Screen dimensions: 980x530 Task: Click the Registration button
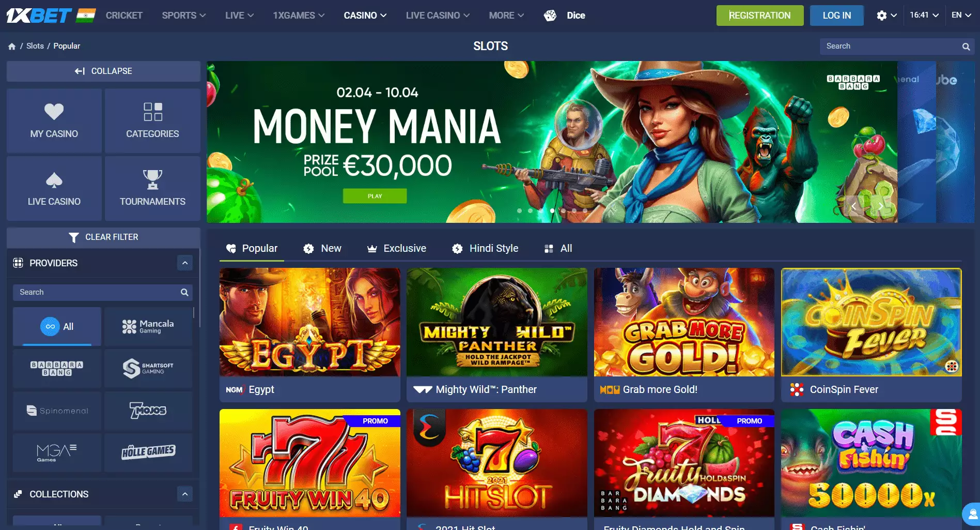click(760, 16)
